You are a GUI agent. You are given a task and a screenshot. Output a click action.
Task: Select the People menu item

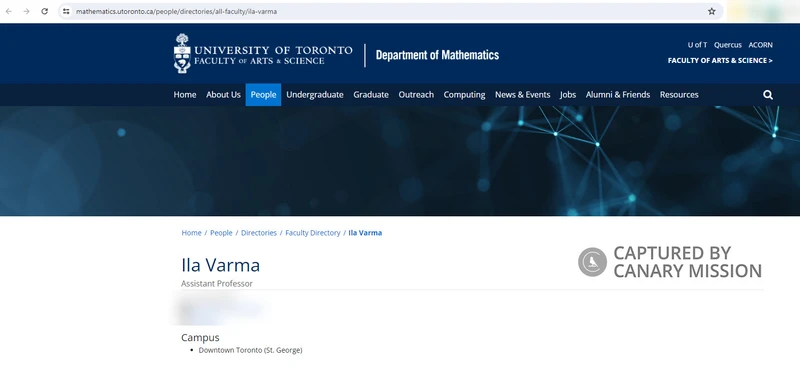pyautogui.click(x=263, y=95)
